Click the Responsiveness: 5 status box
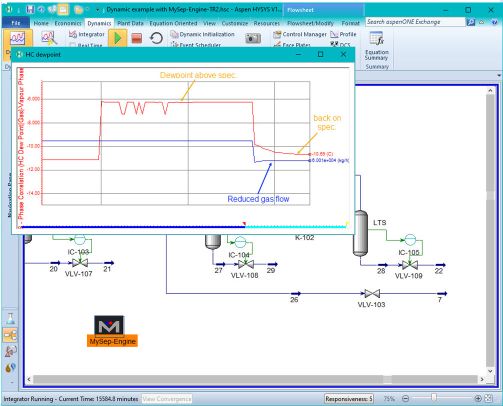Viewport: 503px width, 406px height. [x=349, y=399]
